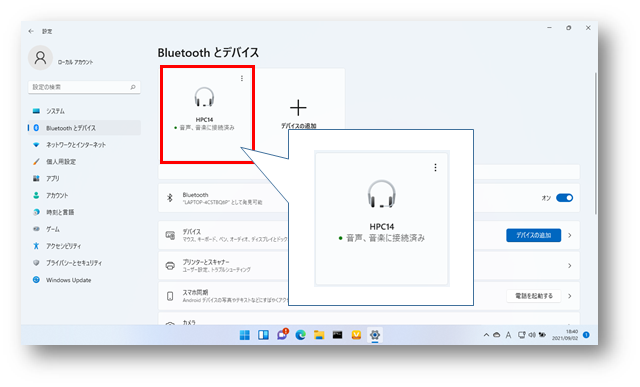Open Windows Update in the sidebar
Screen dimensions: 640x387
(84, 280)
